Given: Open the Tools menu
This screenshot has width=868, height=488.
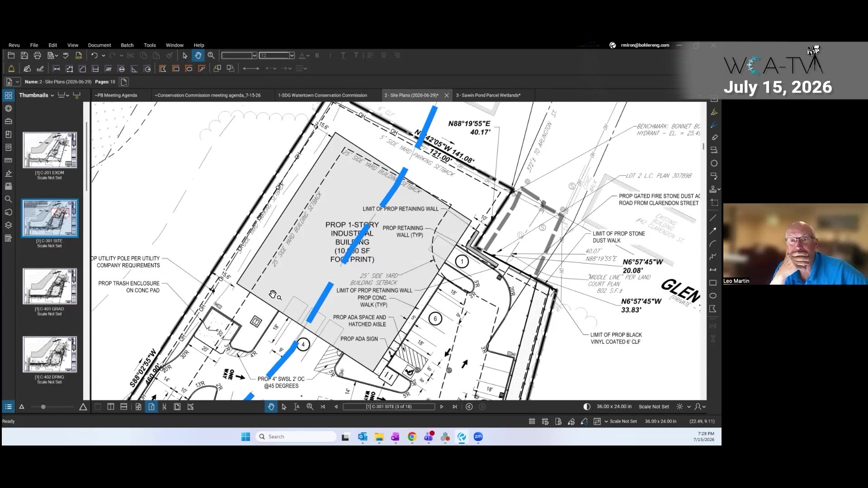Looking at the screenshot, I should 150,45.
